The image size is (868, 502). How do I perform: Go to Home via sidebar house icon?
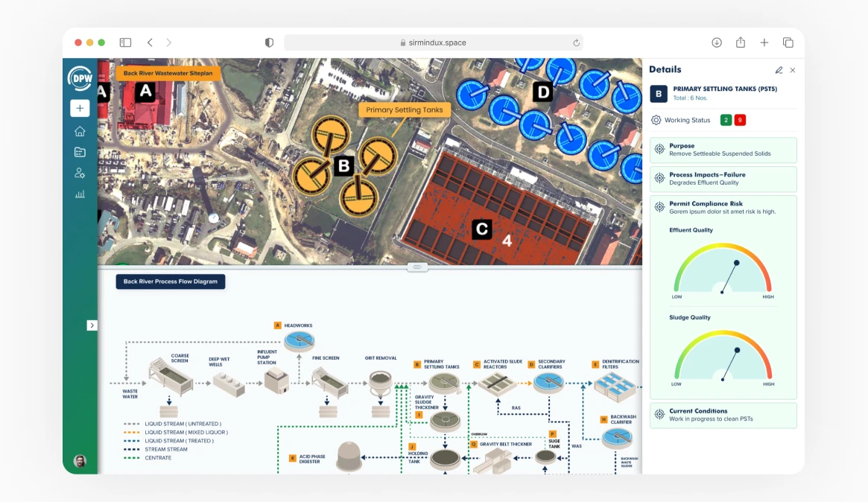(x=80, y=131)
